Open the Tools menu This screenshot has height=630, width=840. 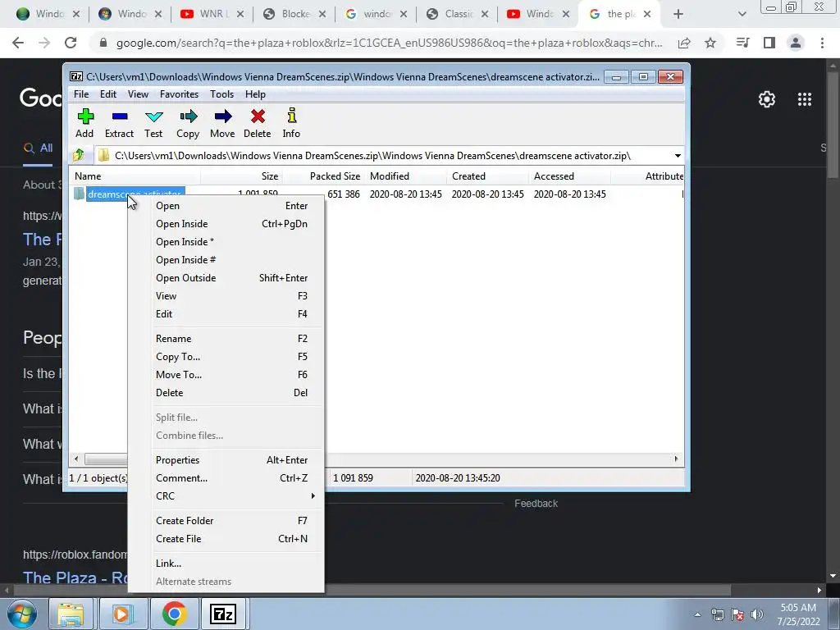(x=221, y=94)
